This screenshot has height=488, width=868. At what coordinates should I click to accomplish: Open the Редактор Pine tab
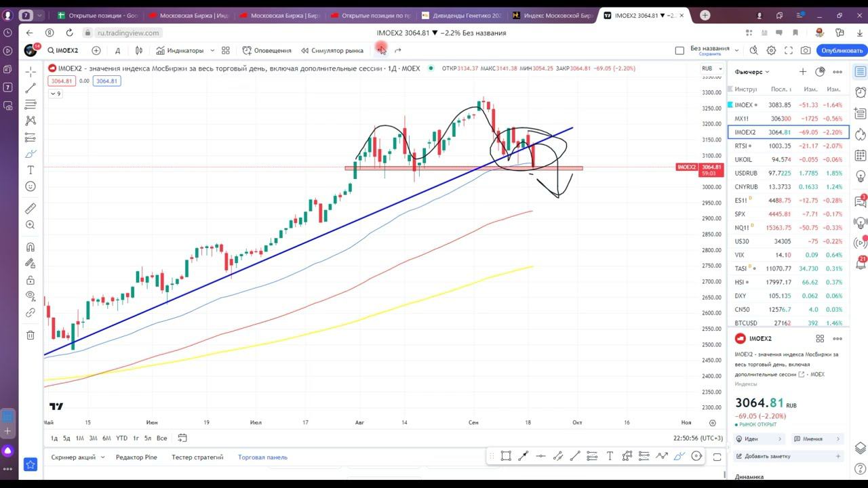(x=136, y=457)
